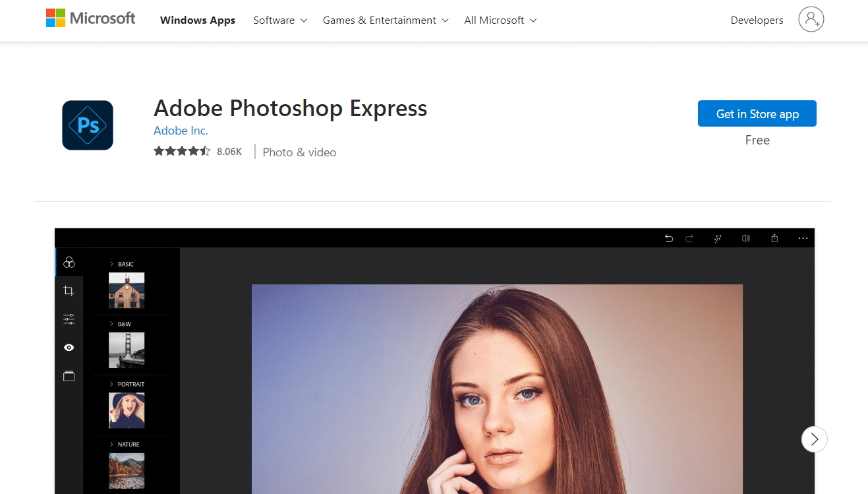This screenshot has width=868, height=494.
Task: Open the Software dropdown menu
Action: 280,20
